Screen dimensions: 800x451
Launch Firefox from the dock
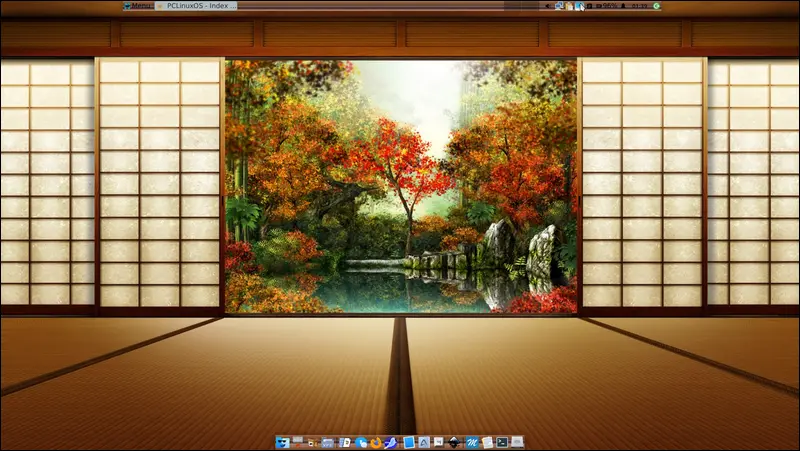click(x=376, y=443)
